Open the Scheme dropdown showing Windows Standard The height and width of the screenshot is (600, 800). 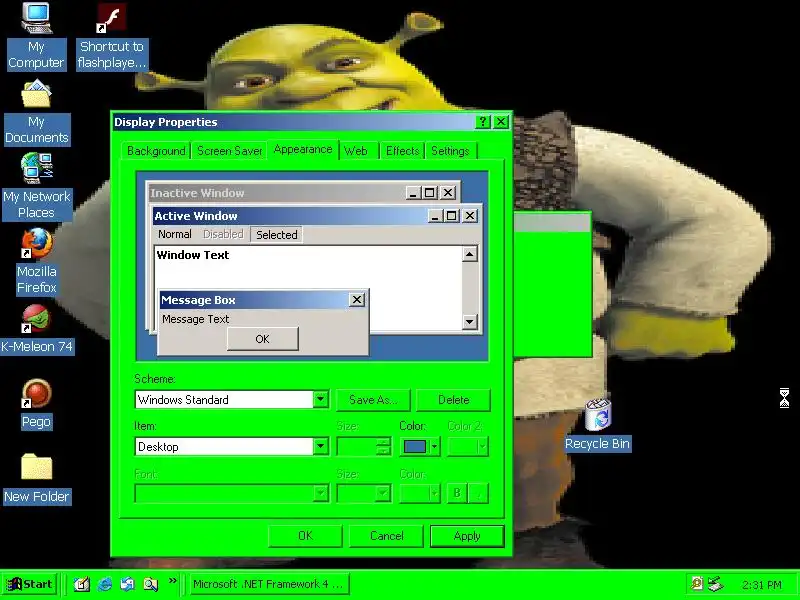(x=320, y=399)
